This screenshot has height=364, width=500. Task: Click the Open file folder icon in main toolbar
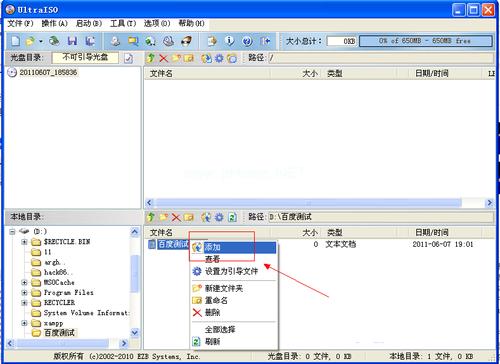click(30, 41)
